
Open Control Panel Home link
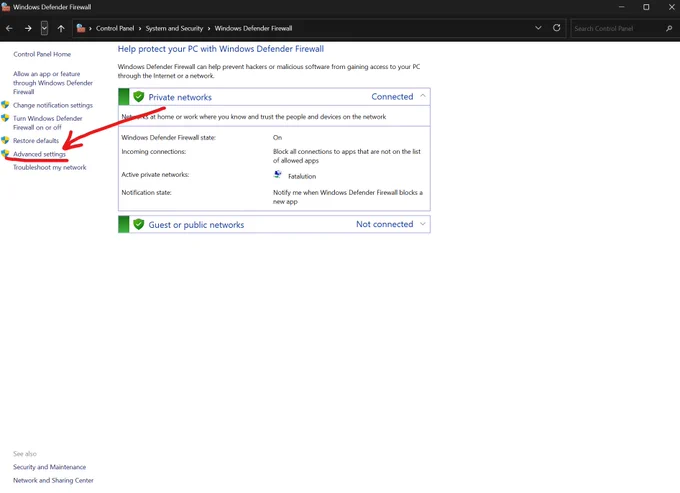point(42,54)
